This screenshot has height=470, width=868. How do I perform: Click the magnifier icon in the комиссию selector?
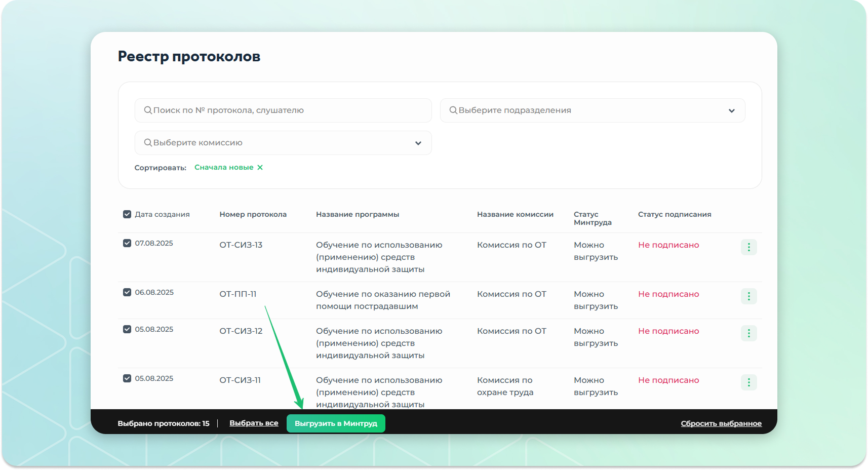tap(148, 143)
